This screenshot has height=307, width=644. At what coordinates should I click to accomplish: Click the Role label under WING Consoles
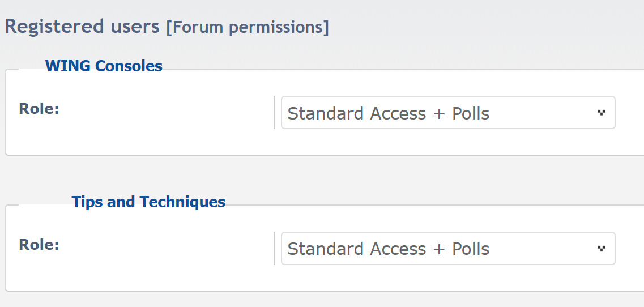(x=39, y=109)
